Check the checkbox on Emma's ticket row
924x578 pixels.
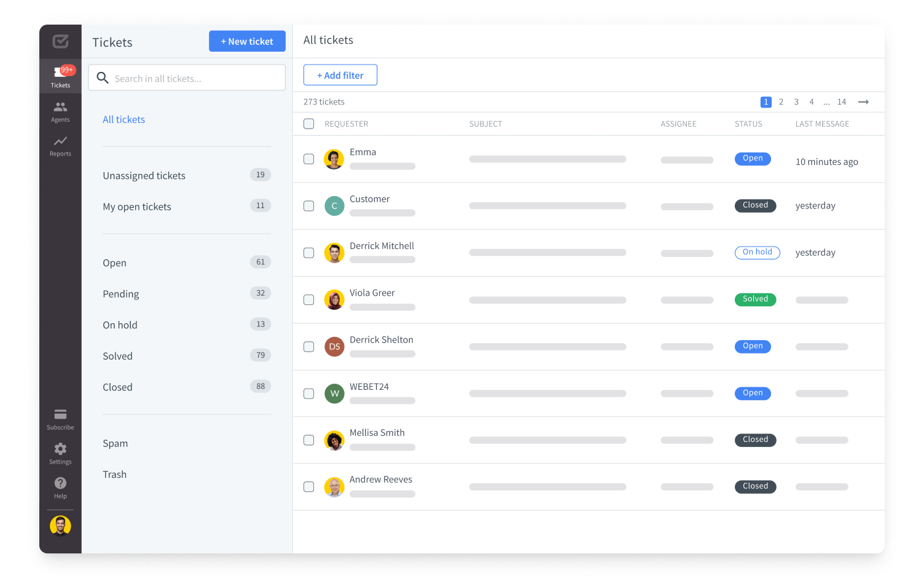pyautogui.click(x=309, y=159)
